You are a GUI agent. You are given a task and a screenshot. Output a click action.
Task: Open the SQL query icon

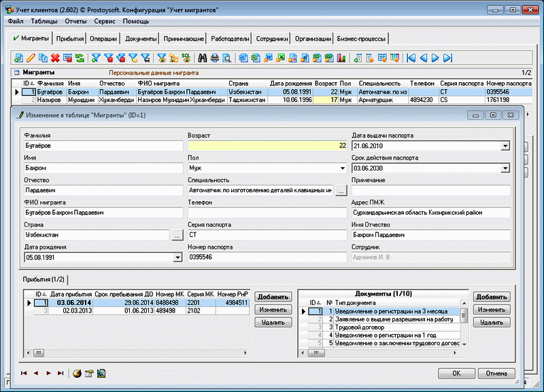[186, 58]
